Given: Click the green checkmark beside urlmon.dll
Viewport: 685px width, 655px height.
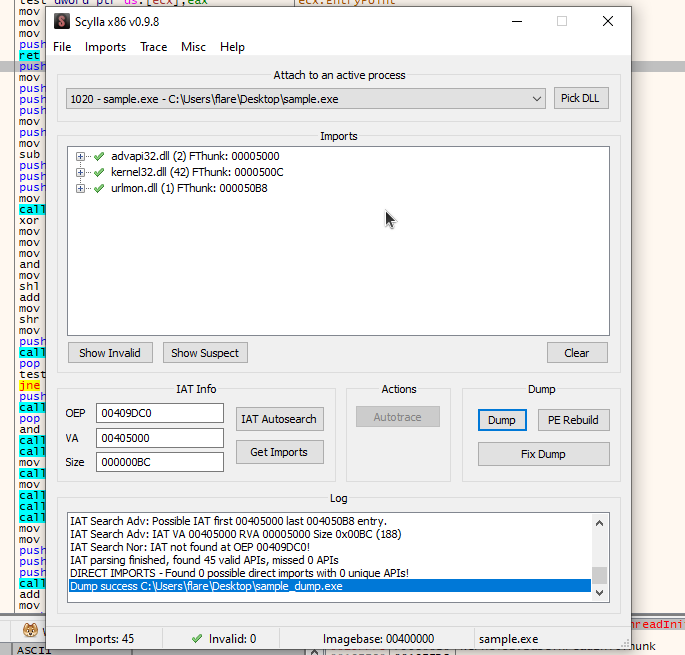Looking at the screenshot, I should 99,188.
